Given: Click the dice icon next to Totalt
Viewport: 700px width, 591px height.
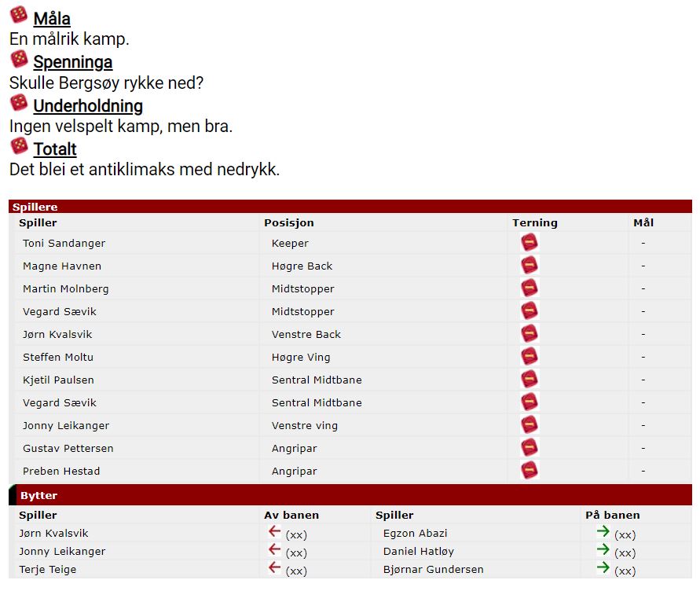Looking at the screenshot, I should click(x=18, y=146).
